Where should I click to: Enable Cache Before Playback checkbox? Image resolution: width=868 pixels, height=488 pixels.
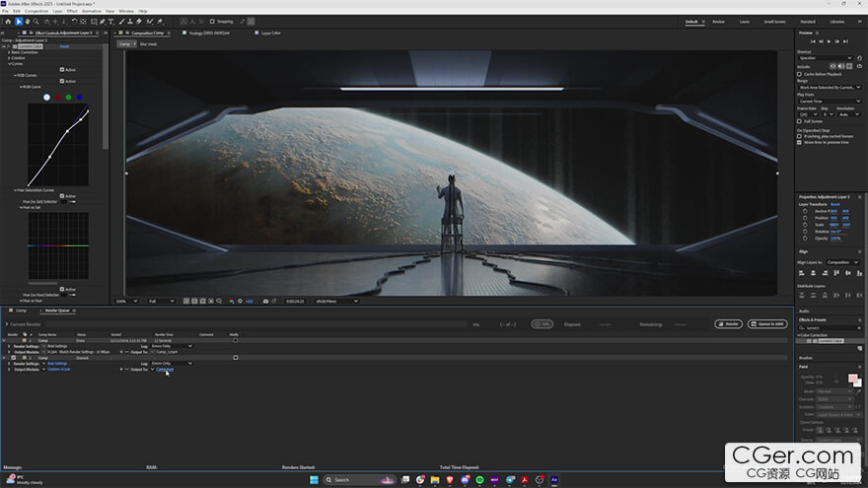point(799,74)
